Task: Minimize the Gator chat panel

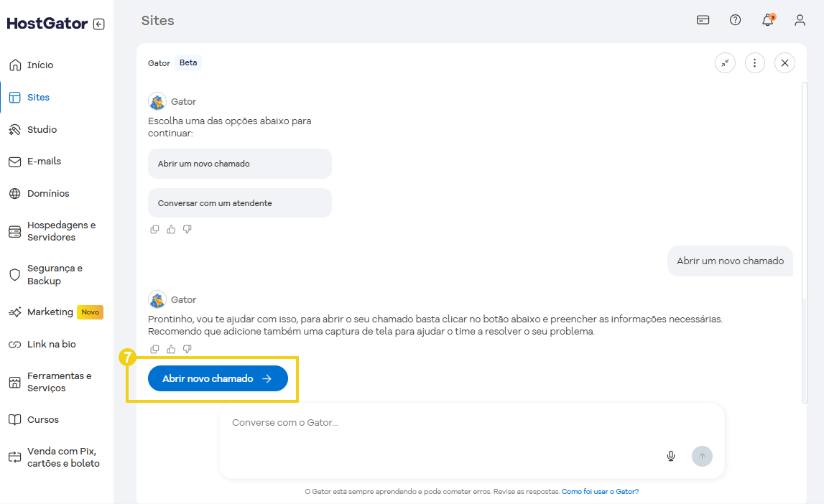Action: click(x=725, y=63)
